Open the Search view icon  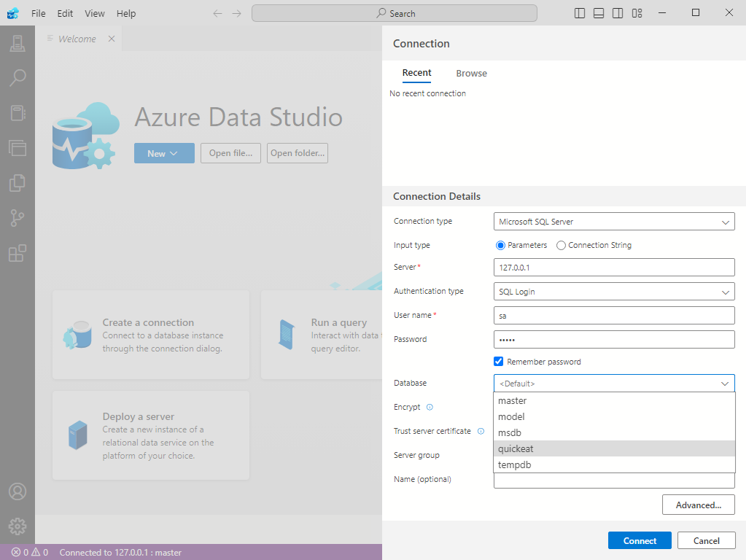pos(18,78)
